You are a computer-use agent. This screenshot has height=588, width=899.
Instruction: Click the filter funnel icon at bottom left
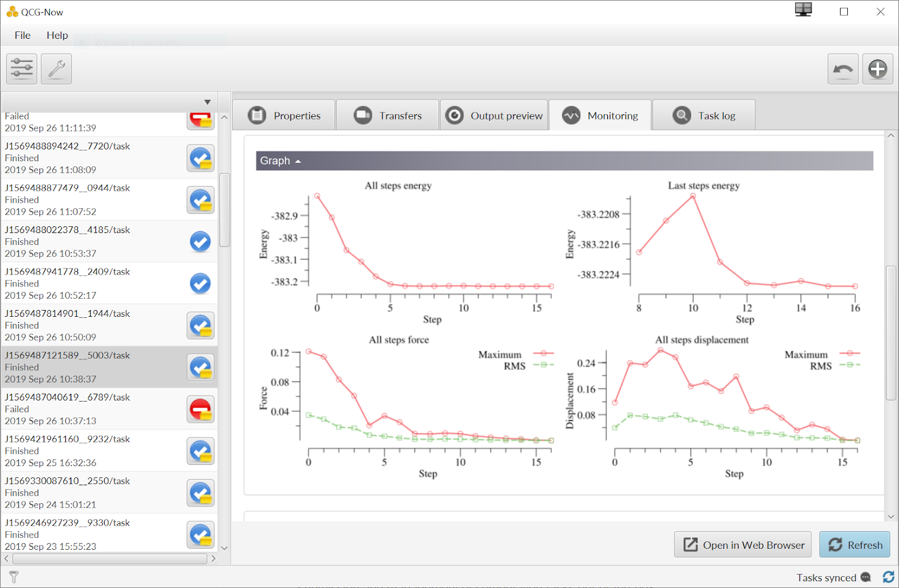click(x=14, y=577)
